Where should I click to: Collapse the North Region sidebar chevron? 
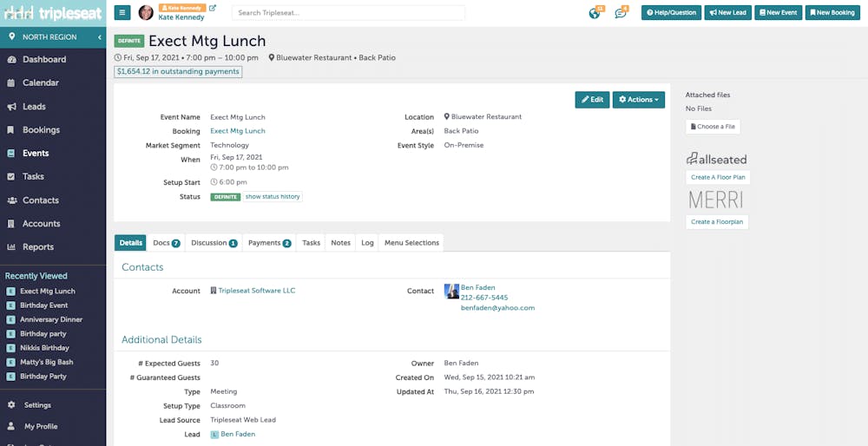tap(100, 37)
